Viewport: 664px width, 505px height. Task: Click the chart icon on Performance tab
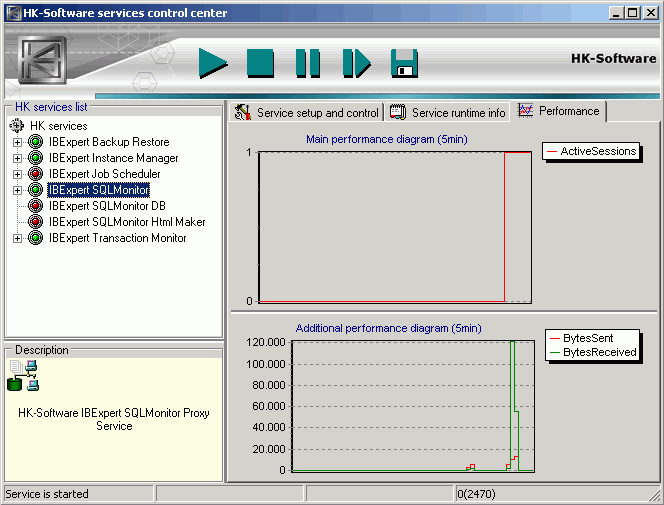click(526, 111)
